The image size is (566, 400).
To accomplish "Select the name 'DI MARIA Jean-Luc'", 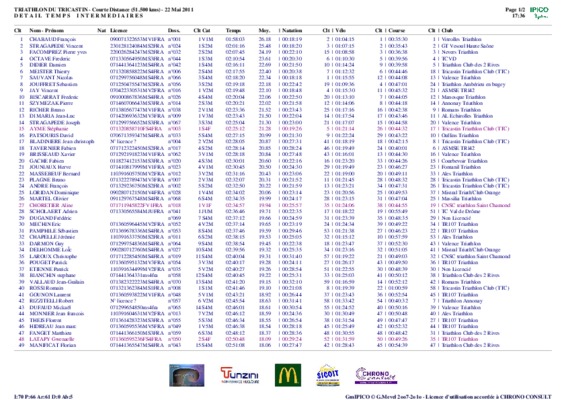I will point(52,116).
